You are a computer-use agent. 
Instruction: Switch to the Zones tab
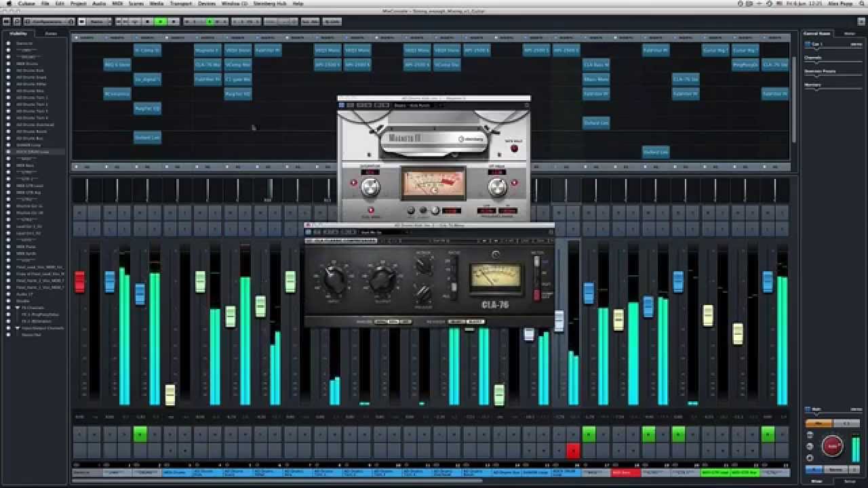click(x=51, y=33)
